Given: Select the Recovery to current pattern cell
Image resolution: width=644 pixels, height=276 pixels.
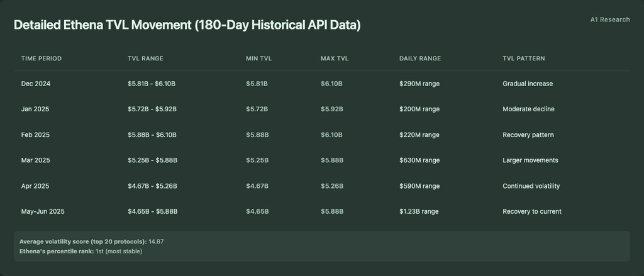Looking at the screenshot, I should tap(532, 211).
